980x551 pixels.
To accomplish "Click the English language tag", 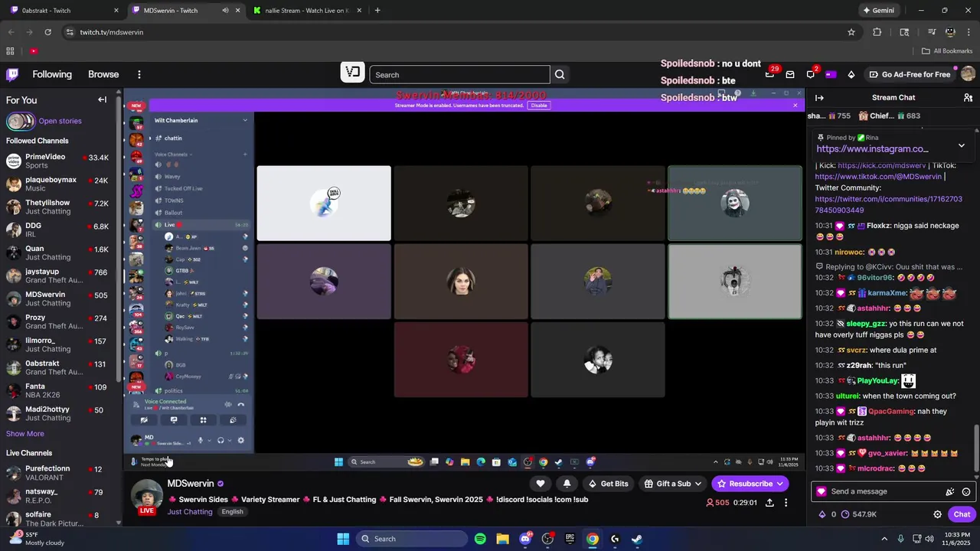I will click(232, 512).
